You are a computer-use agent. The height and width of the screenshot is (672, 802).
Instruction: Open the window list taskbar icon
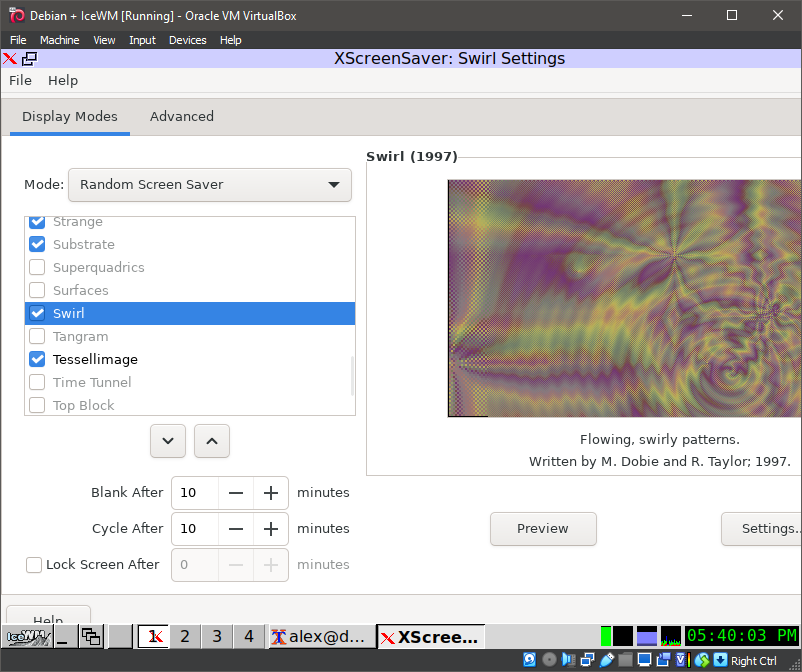click(91, 637)
